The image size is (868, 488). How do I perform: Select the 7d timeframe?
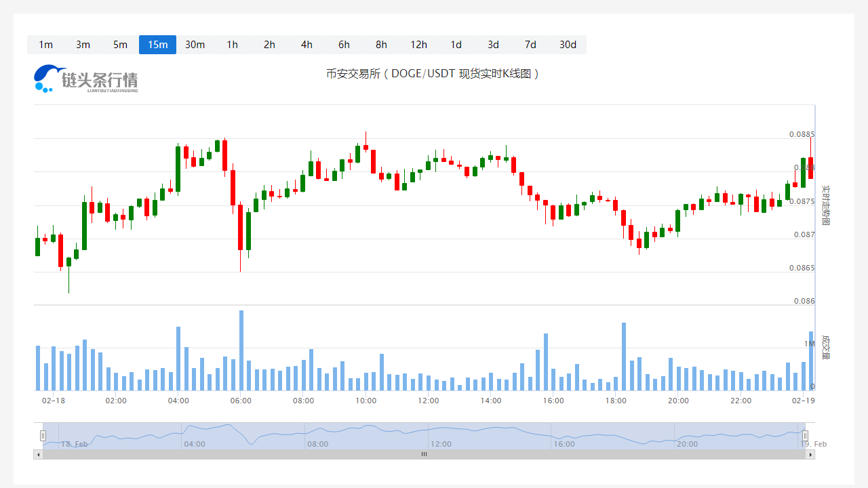coord(530,45)
